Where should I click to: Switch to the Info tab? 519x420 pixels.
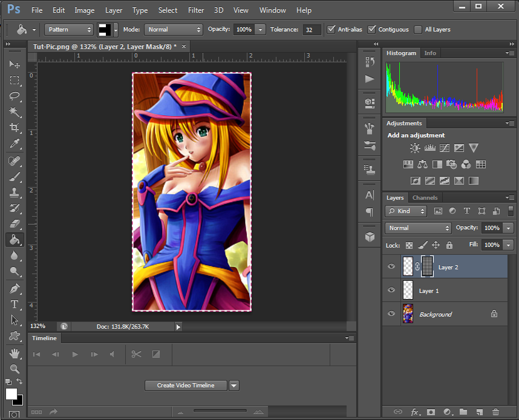coord(430,53)
